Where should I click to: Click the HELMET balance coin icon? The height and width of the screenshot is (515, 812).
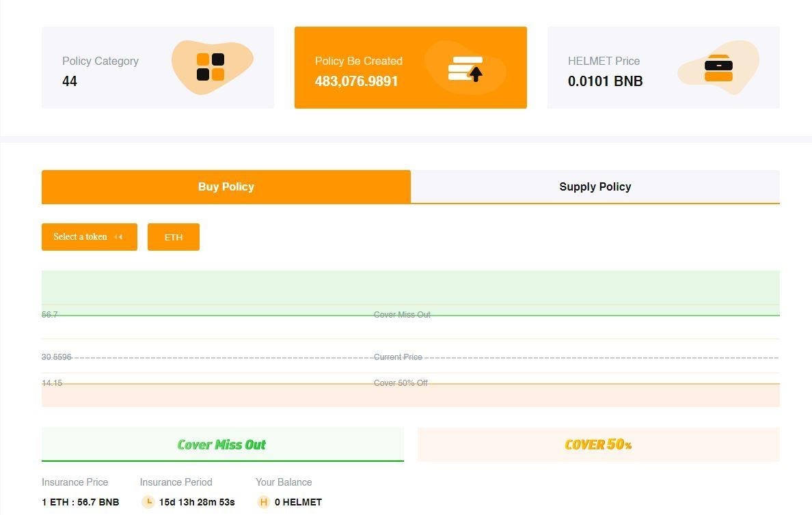(264, 501)
